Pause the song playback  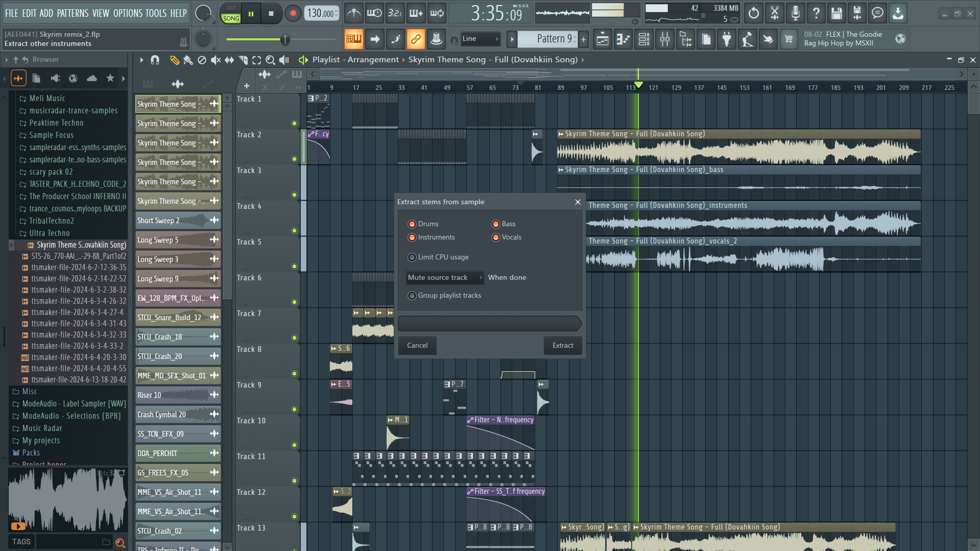point(251,14)
